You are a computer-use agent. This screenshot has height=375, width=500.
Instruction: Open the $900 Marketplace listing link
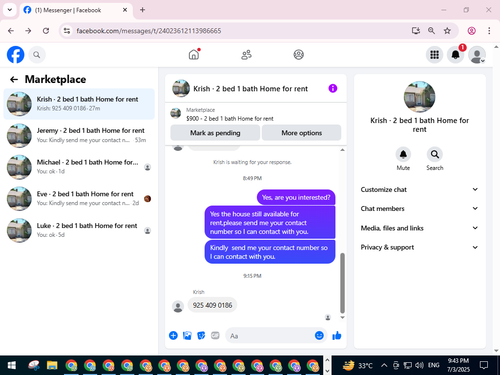click(230, 118)
